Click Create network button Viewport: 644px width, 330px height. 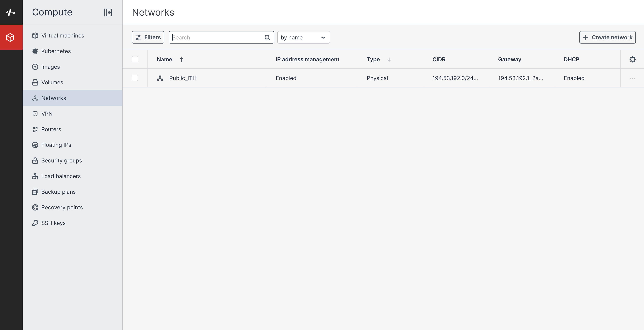click(607, 37)
